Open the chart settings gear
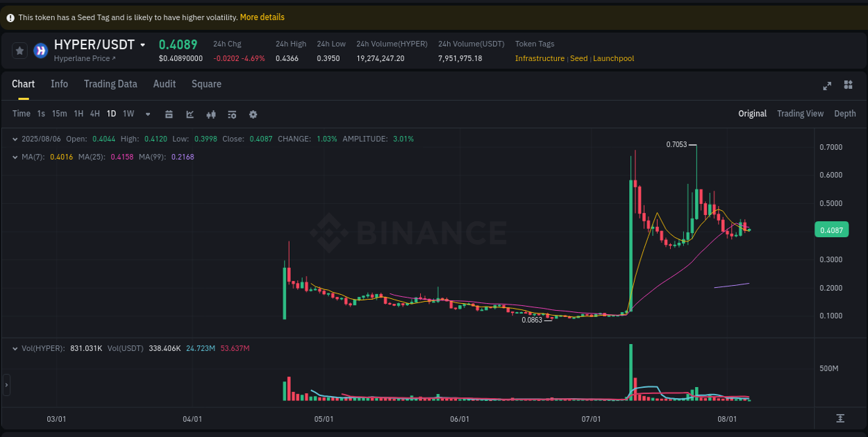The image size is (868, 437). pos(253,114)
